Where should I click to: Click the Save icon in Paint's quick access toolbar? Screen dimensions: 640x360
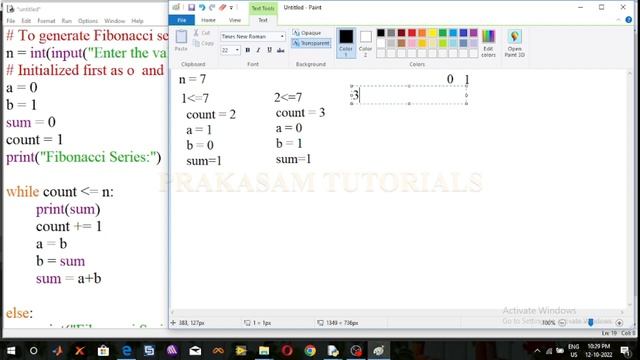[x=191, y=7]
